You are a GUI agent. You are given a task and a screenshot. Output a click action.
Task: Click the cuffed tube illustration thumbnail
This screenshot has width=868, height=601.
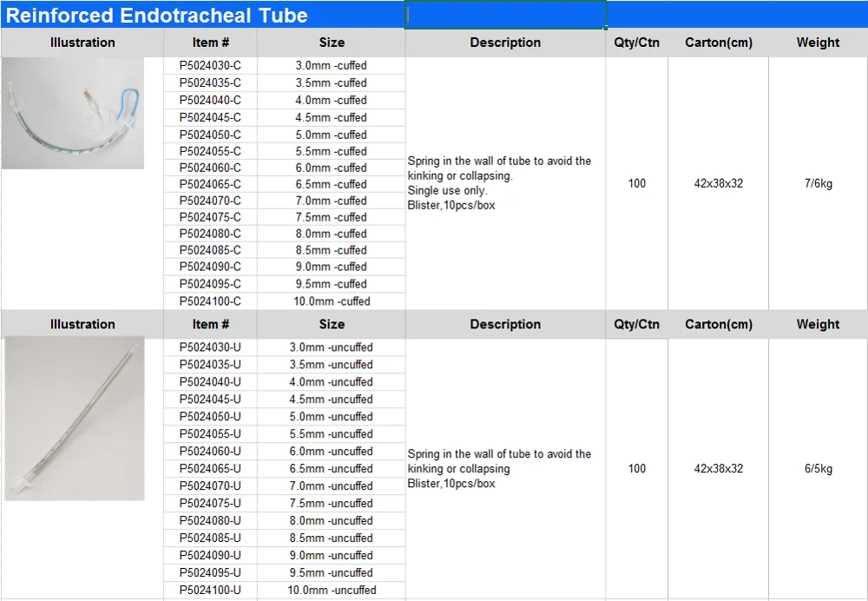click(74, 113)
